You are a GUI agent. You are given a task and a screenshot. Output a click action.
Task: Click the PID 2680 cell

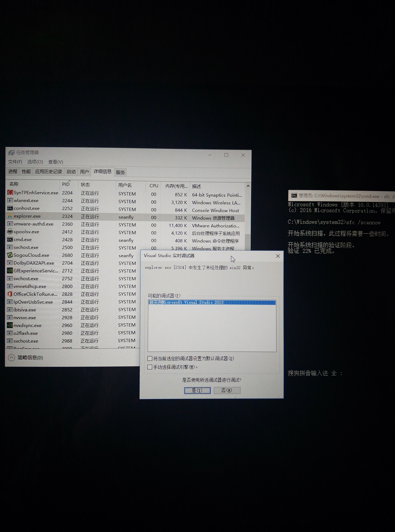coord(67,255)
